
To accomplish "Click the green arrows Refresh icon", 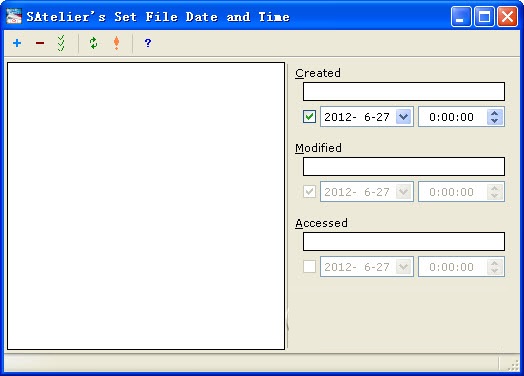I will coord(93,43).
